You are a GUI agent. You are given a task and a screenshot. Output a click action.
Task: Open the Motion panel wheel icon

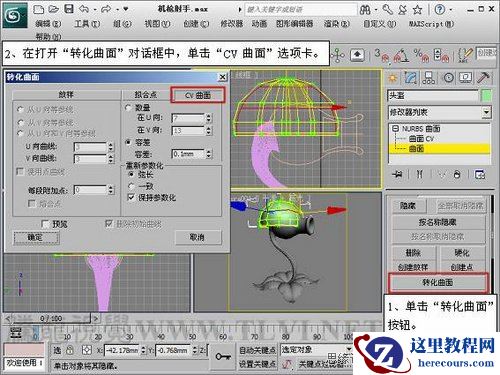(449, 78)
